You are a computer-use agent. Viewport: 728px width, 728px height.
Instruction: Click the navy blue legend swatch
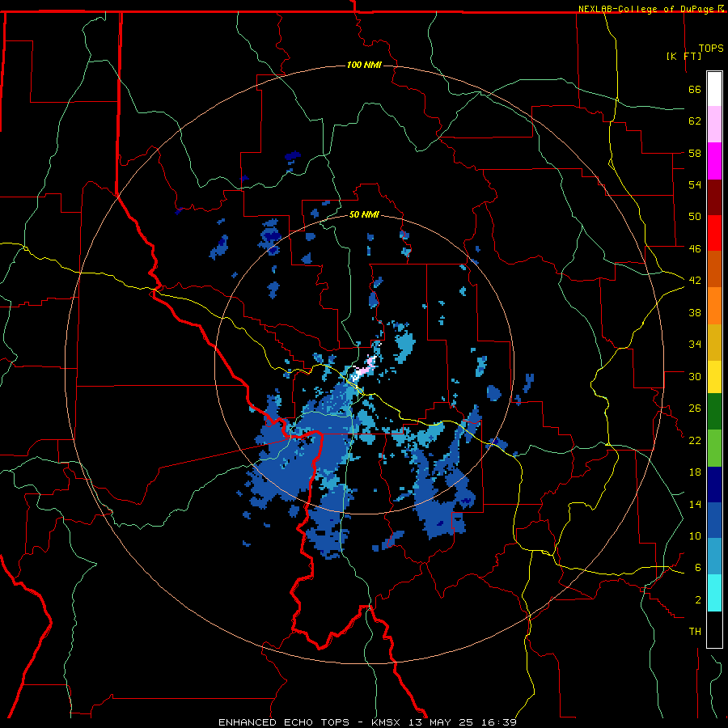coord(714,485)
